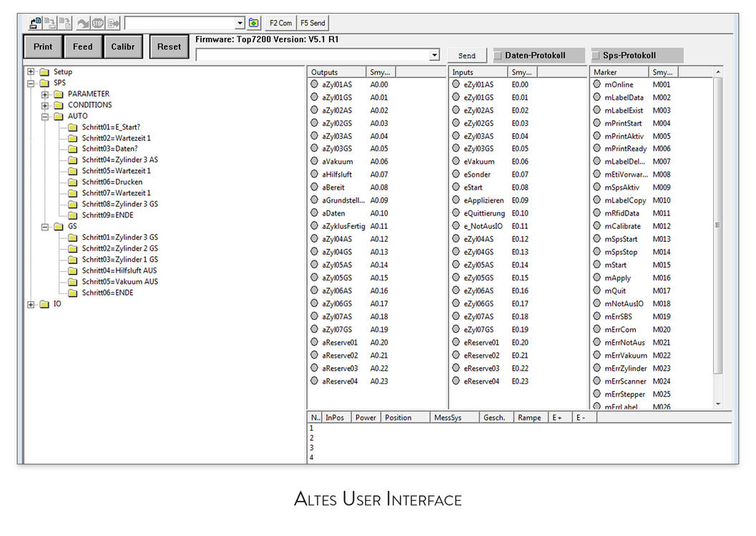The height and width of the screenshot is (536, 756).
Task: Click the IO folder icon
Action: click(44, 304)
